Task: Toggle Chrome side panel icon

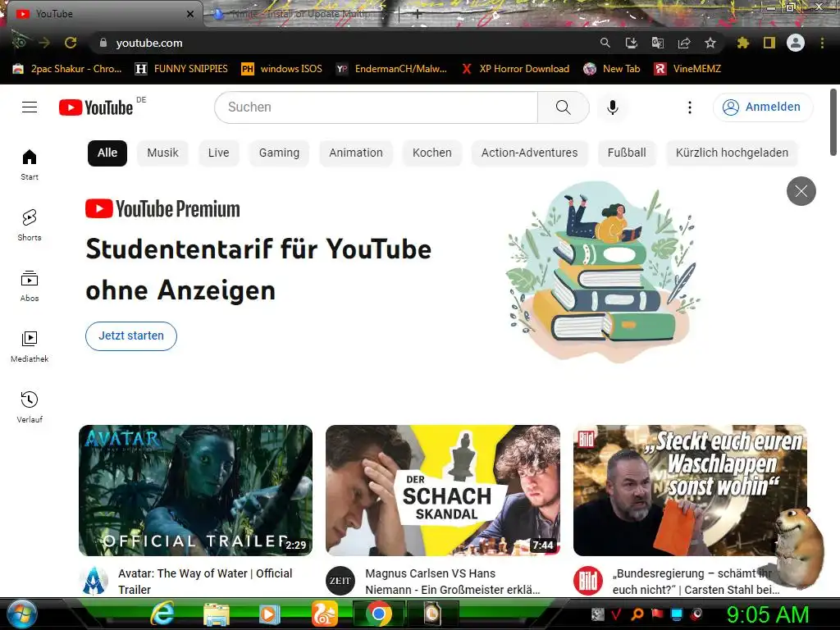Action: point(769,43)
